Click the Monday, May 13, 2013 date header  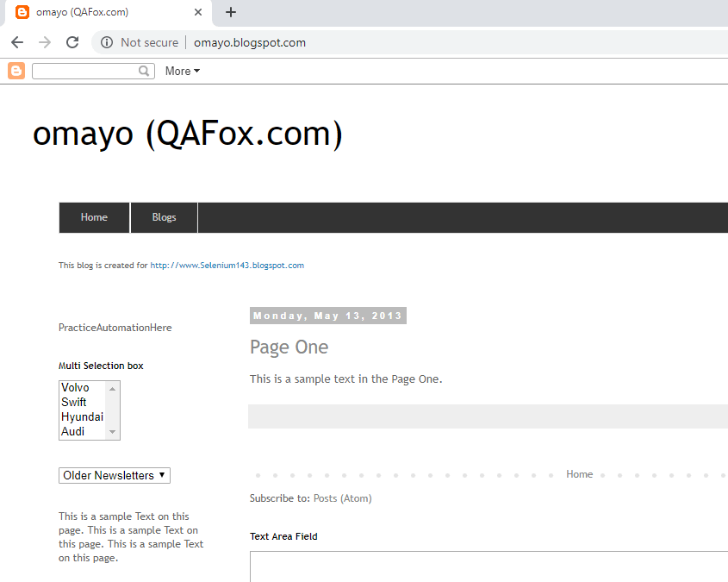[x=327, y=316]
